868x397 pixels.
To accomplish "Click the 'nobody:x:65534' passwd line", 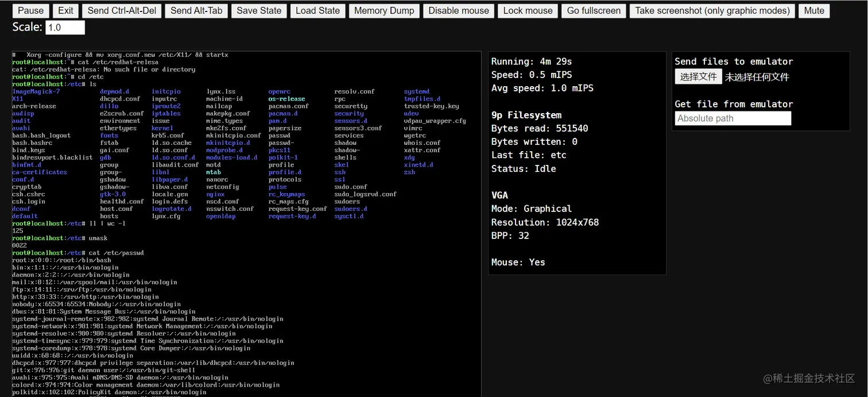I will click(x=96, y=305).
